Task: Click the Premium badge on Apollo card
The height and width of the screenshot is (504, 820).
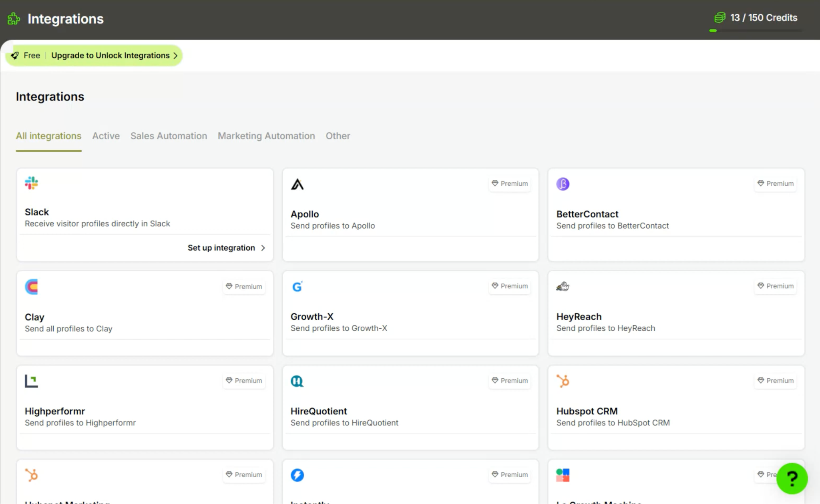Action: pyautogui.click(x=510, y=183)
